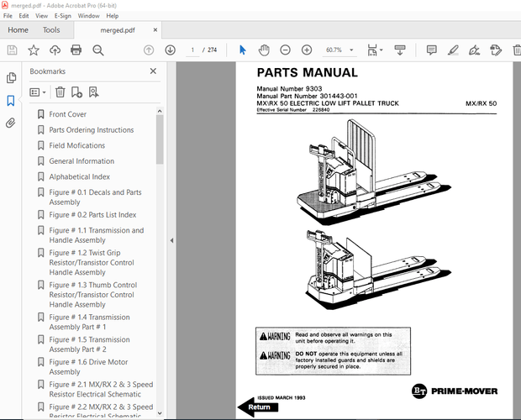Open the find text magnifier icon
521x420 pixels.
98,50
